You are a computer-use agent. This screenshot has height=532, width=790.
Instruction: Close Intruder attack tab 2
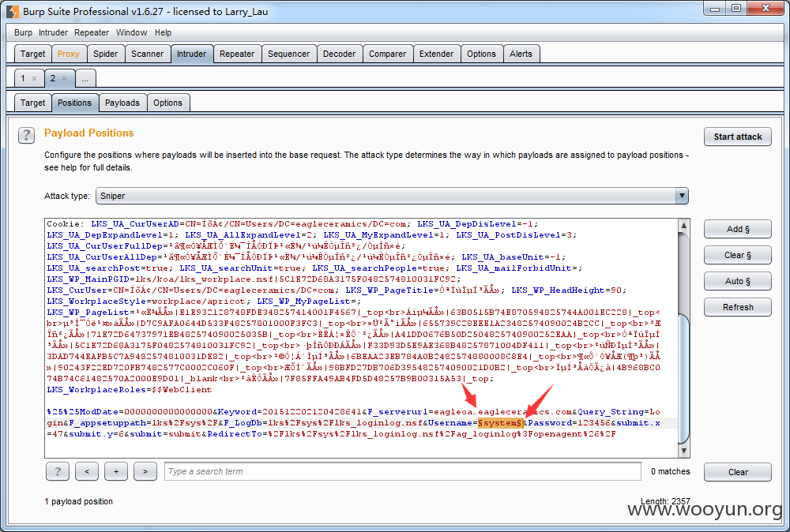click(64, 78)
